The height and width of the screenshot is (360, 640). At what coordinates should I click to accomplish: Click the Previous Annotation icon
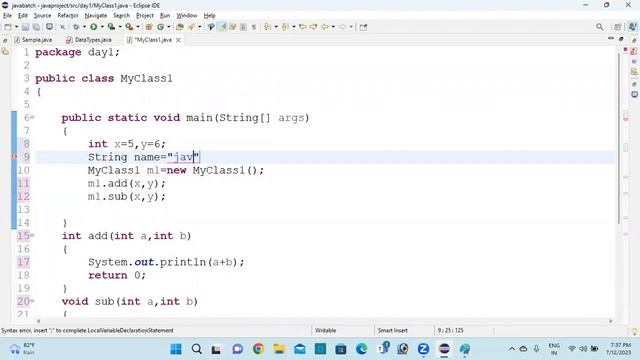pos(285,27)
